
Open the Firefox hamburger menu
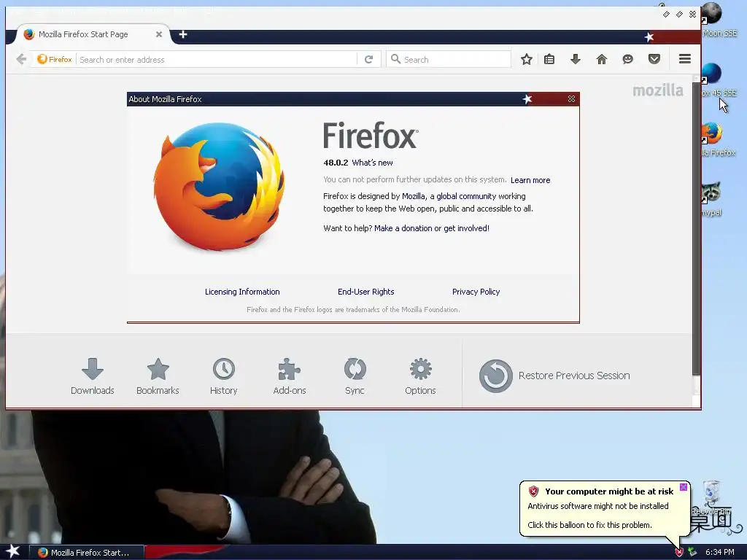(685, 59)
